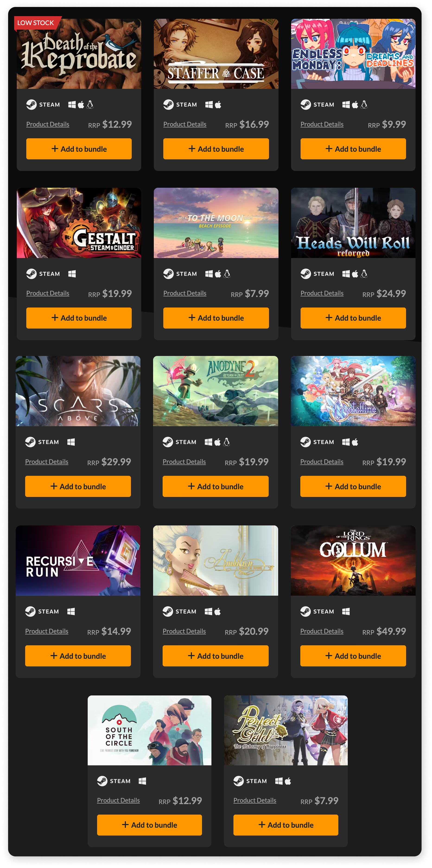Add Recursive Ruin to bundle
Image resolution: width=432 pixels, height=868 pixels.
(x=78, y=656)
